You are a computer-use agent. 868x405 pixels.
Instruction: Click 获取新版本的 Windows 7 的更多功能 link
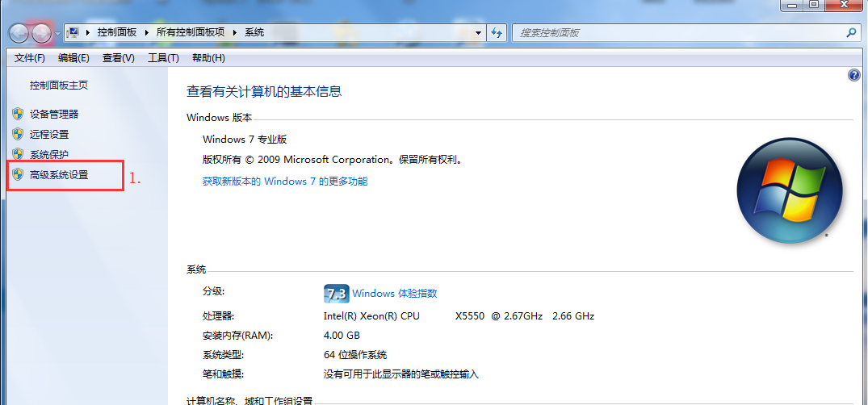(x=285, y=181)
